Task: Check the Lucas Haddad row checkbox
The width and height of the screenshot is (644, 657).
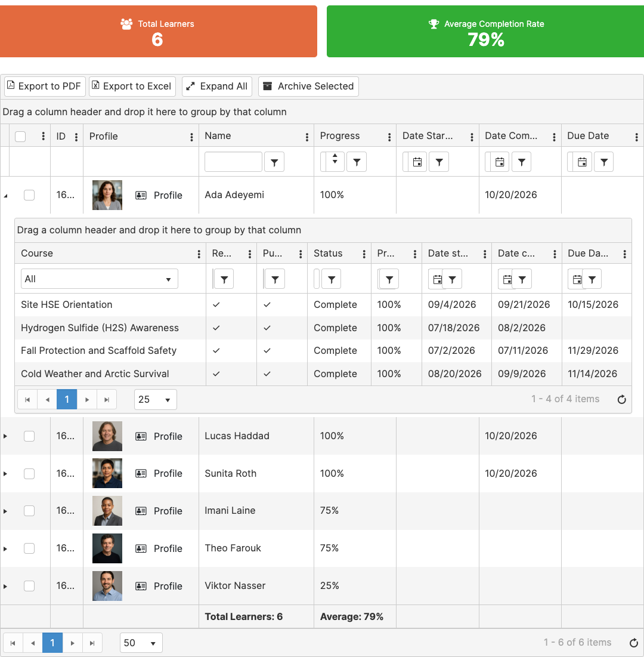Action: point(29,436)
